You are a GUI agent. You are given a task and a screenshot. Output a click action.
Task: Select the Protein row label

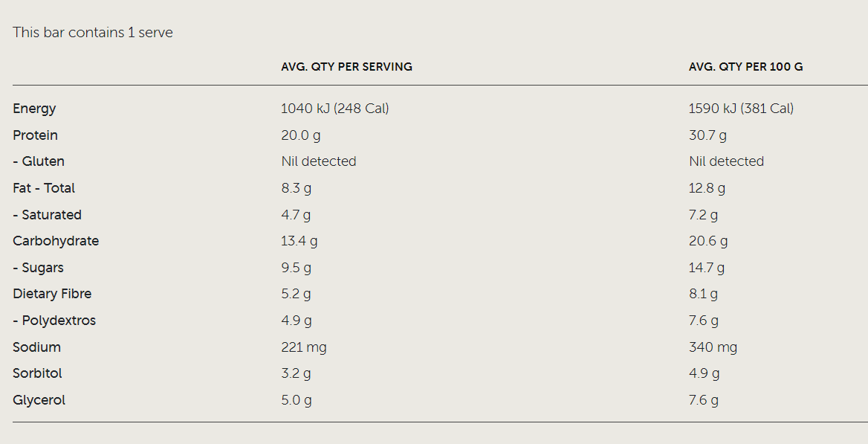[x=35, y=135]
